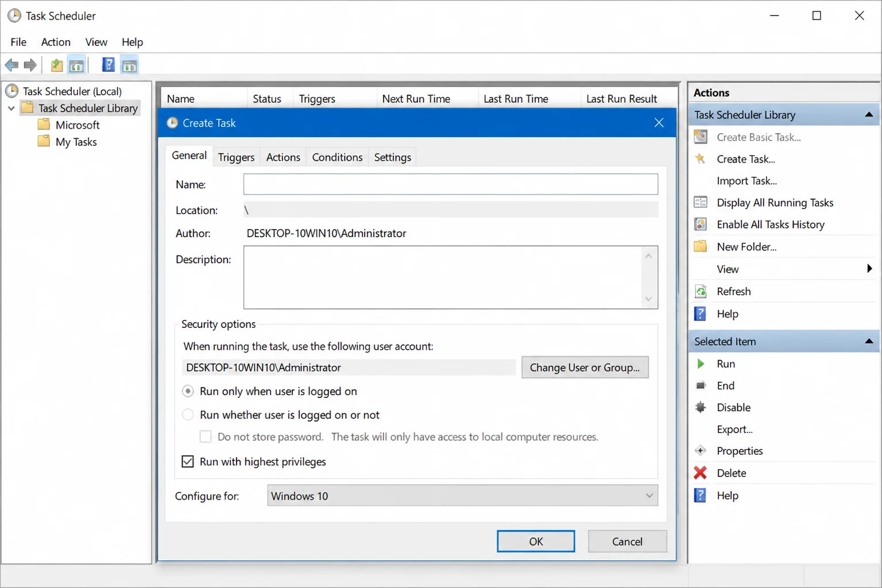Click the Create Task star icon
The image size is (882, 588).
click(x=700, y=158)
